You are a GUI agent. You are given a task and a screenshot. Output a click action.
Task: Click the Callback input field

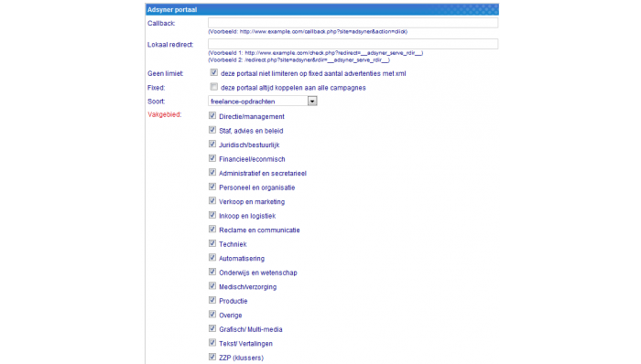(353, 23)
